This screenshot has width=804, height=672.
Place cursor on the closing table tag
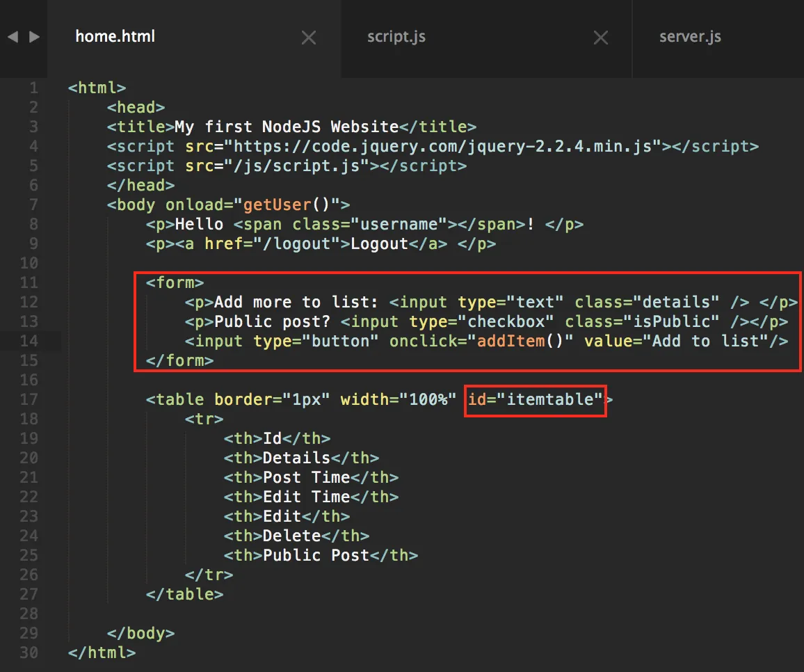coord(184,595)
